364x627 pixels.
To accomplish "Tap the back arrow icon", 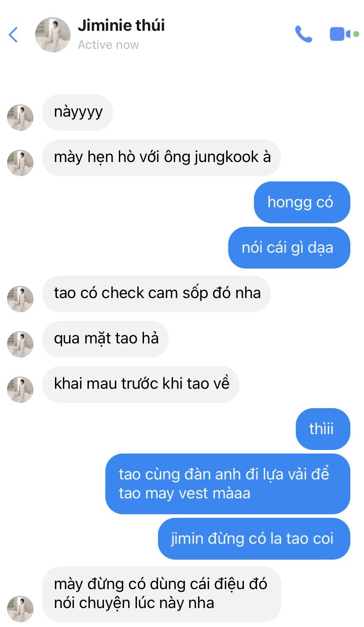I will point(13,35).
